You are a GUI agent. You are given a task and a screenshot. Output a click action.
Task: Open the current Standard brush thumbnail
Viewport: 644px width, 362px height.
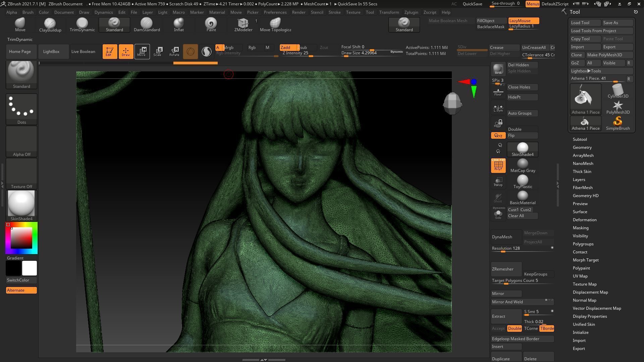point(21,74)
